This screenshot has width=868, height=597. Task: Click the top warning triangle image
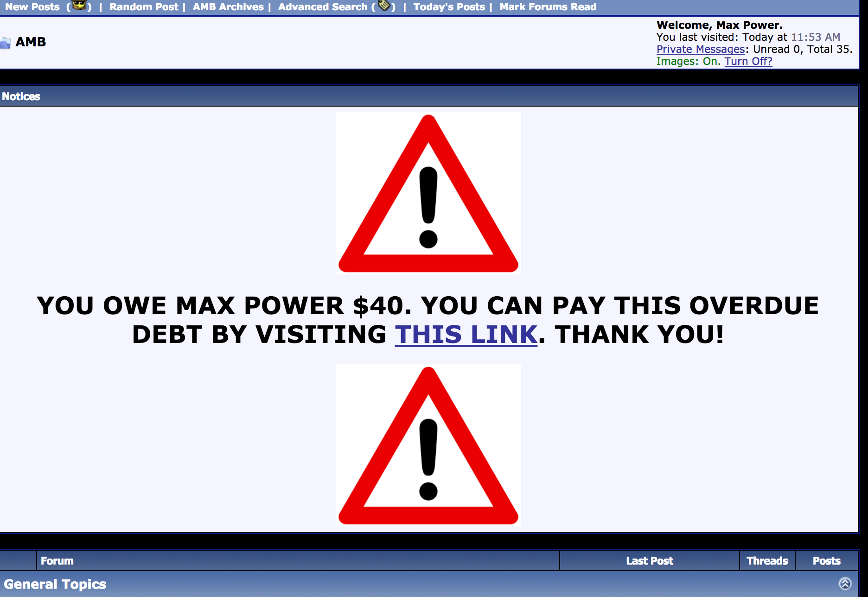point(428,193)
